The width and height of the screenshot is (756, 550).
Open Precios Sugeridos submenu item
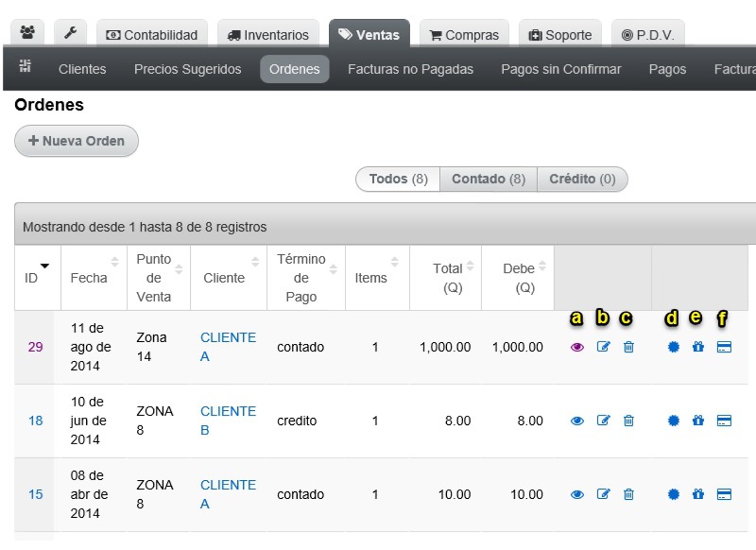pyautogui.click(x=187, y=69)
